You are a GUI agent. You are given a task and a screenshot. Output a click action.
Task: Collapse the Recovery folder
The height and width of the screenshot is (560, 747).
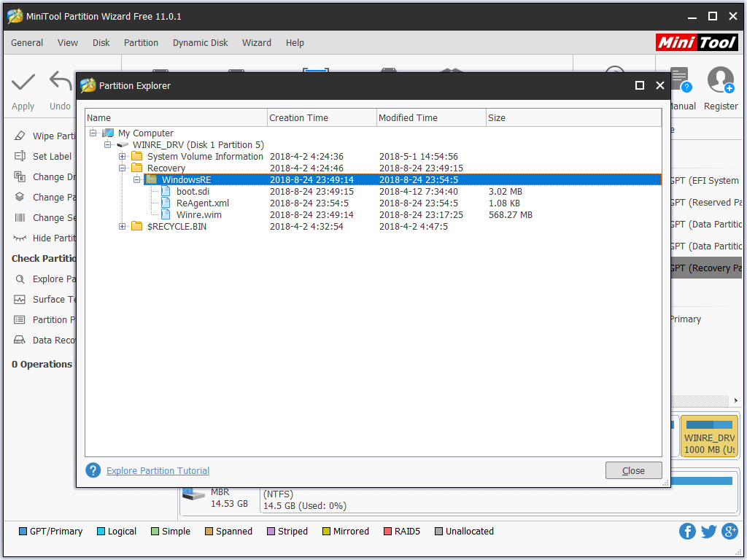[x=123, y=168]
